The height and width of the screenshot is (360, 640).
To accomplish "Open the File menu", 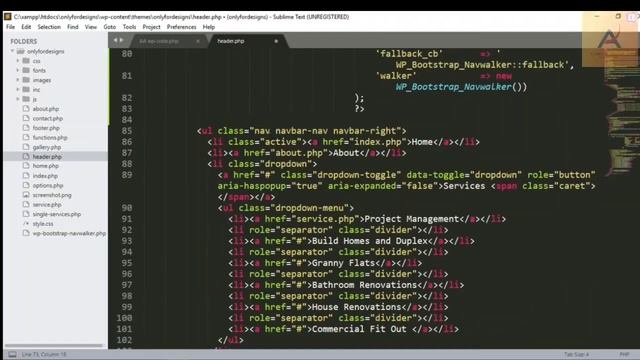I will tap(11, 27).
